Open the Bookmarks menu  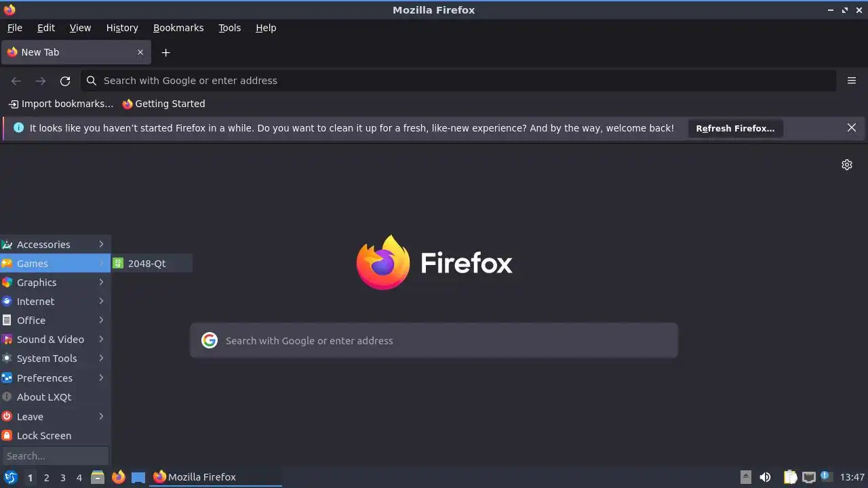tap(178, 28)
